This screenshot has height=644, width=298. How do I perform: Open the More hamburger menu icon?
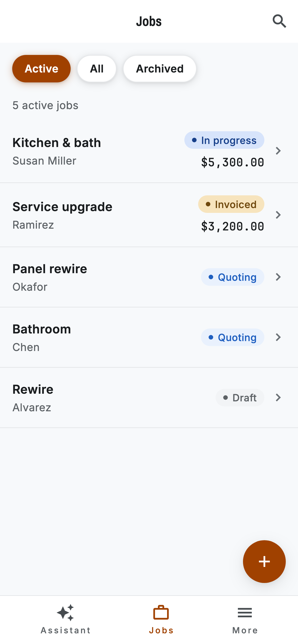245,612
